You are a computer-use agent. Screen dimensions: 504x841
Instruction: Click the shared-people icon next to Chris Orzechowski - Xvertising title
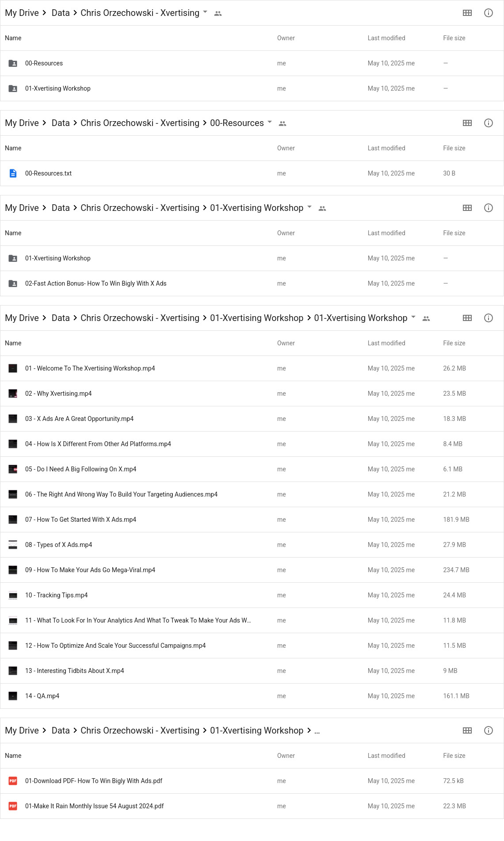click(x=218, y=14)
